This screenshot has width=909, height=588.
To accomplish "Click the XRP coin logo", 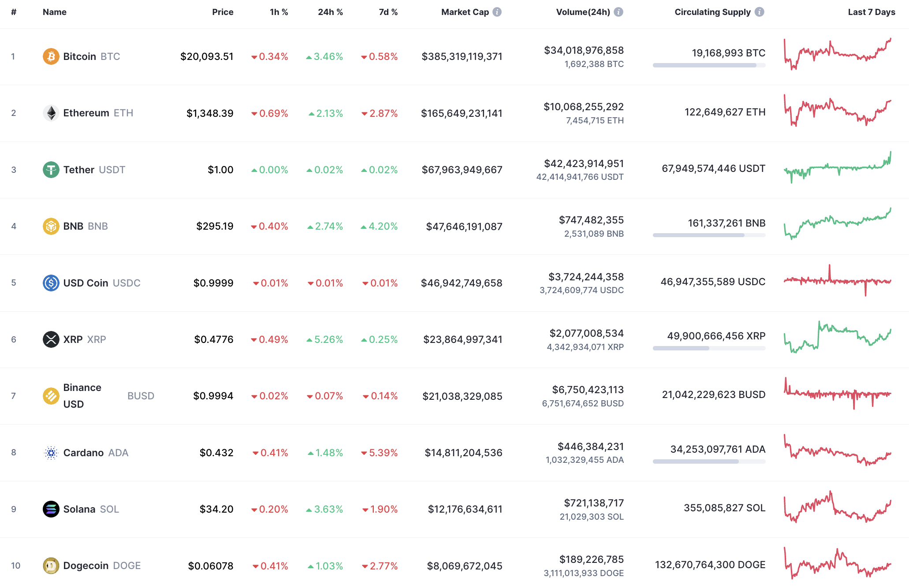I will click(51, 339).
